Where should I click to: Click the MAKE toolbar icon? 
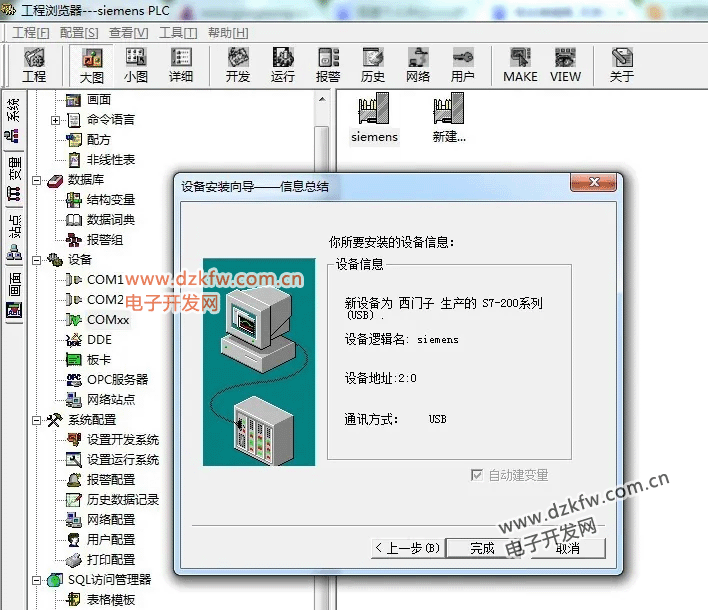pyautogui.click(x=520, y=65)
